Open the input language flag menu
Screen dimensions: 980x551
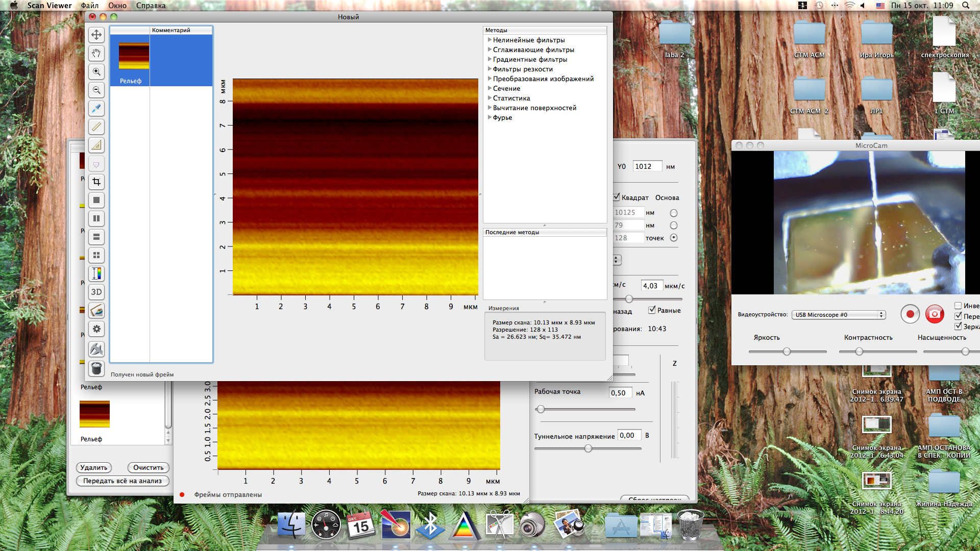[880, 5]
